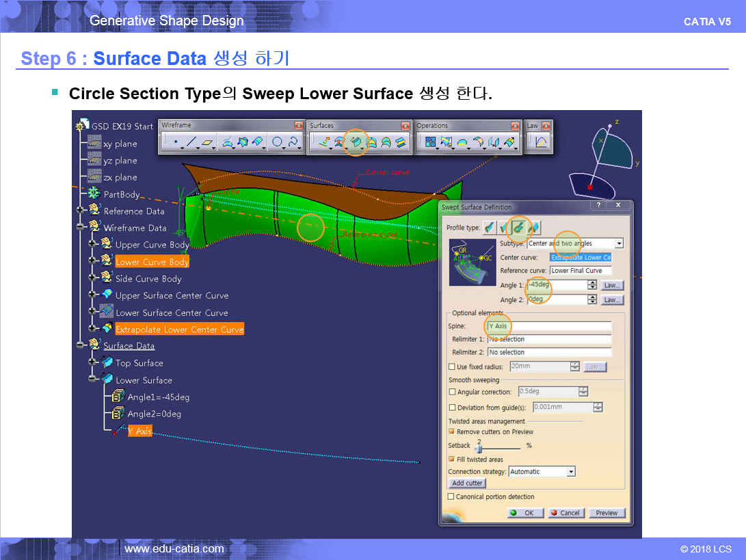Image resolution: width=746 pixels, height=560 pixels.
Task: Click the Reference curve input field
Action: [x=581, y=271]
